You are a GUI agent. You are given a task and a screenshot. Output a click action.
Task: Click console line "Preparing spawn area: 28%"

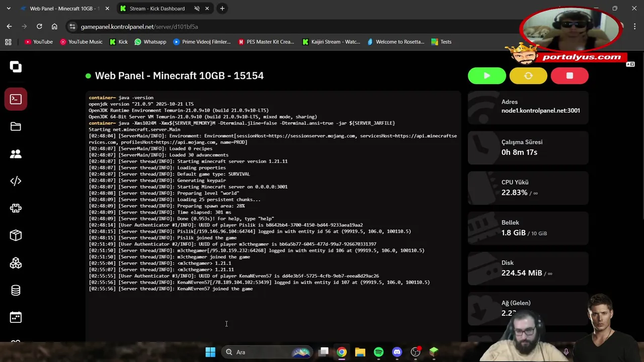[211, 206]
